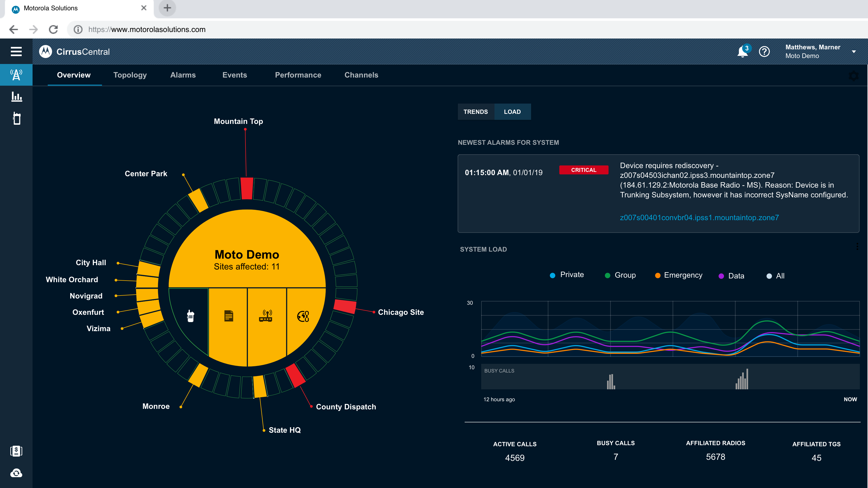This screenshot has height=488, width=868.
Task: Open the notifications bell icon
Action: pos(742,52)
